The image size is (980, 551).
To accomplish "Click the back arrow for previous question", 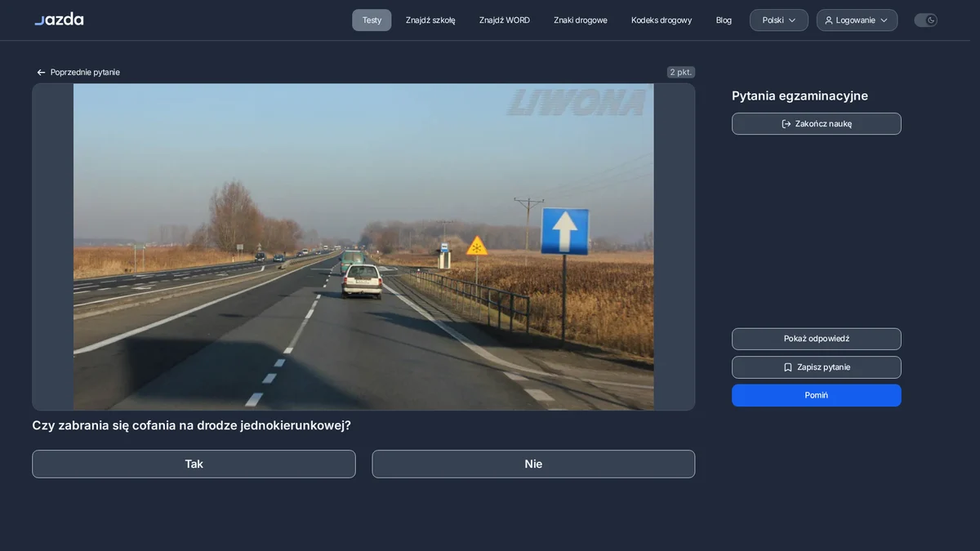I will click(x=41, y=72).
